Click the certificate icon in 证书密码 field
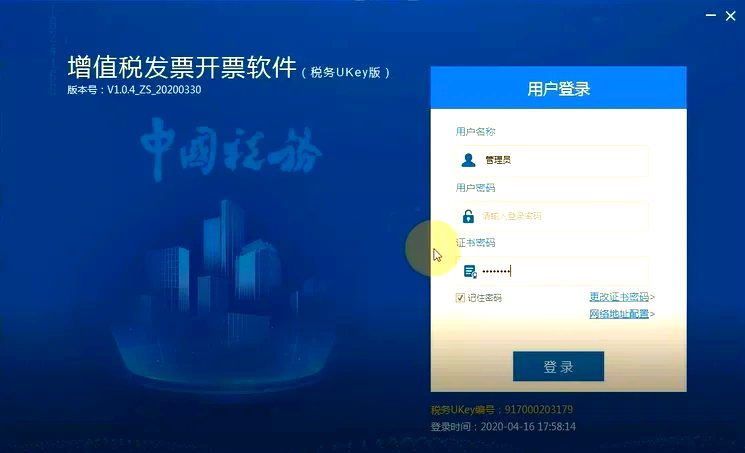Screen dimensions: 745x453 click(x=470, y=271)
